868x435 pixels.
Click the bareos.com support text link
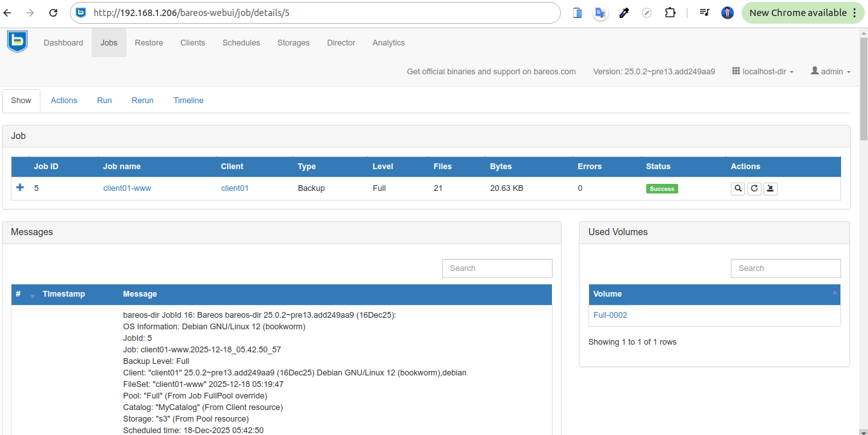tap(491, 72)
